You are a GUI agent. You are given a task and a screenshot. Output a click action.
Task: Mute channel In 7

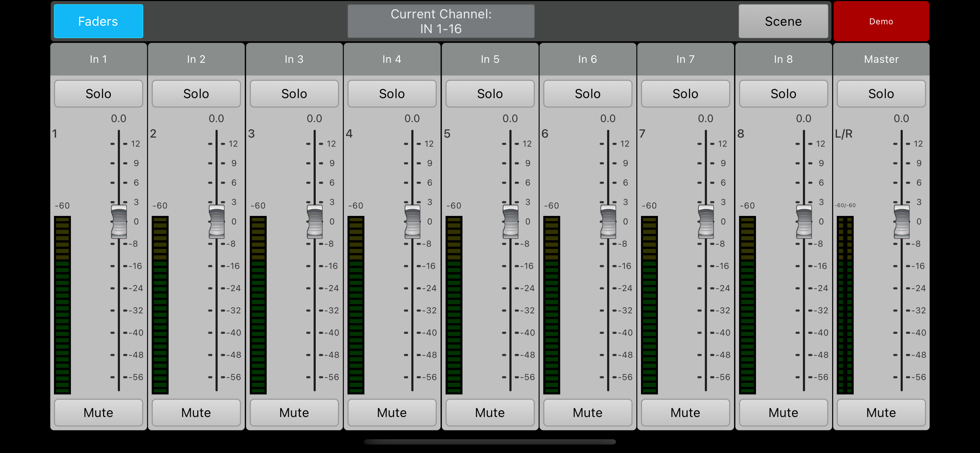(685, 412)
